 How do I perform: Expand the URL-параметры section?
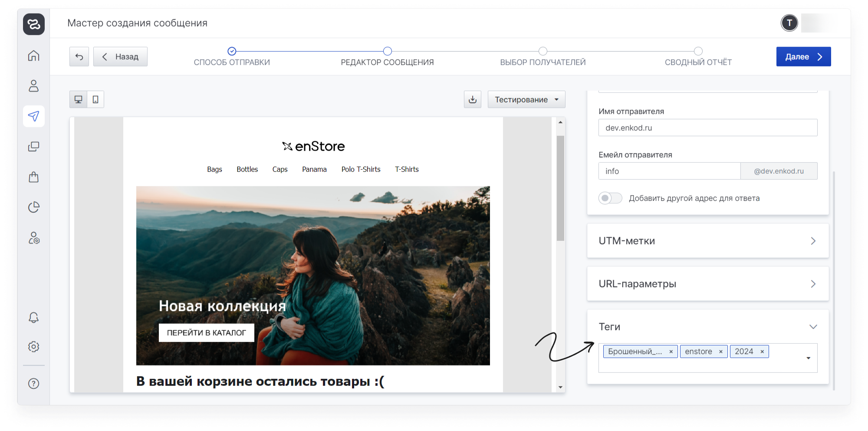click(x=708, y=284)
